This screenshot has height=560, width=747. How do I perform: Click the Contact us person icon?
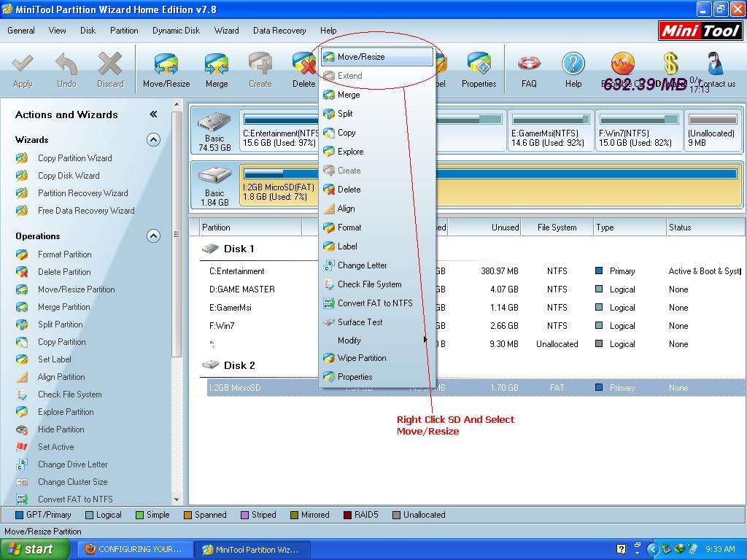pos(716,64)
